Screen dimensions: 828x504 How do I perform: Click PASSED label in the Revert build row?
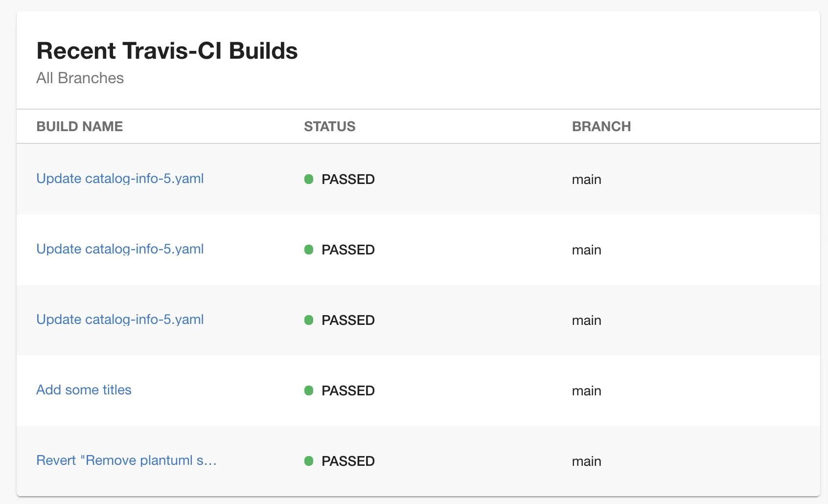348,461
